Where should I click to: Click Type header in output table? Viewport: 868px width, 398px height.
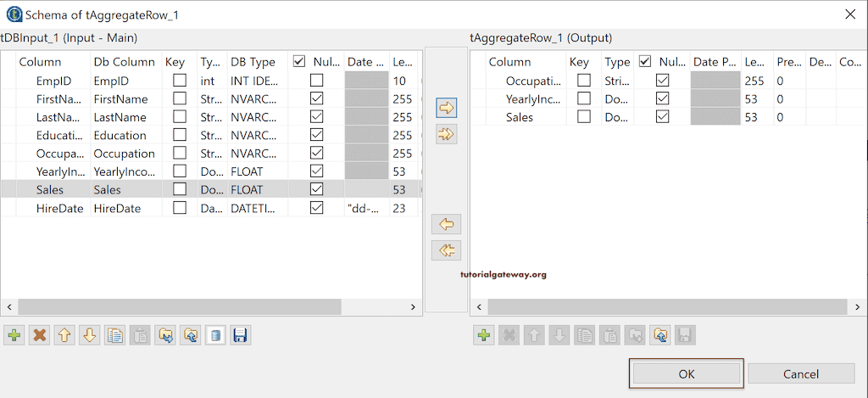tap(618, 62)
